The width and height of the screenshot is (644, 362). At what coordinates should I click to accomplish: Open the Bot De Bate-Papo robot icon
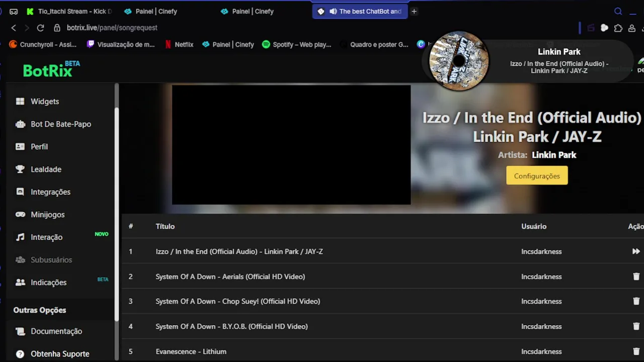[x=20, y=124]
